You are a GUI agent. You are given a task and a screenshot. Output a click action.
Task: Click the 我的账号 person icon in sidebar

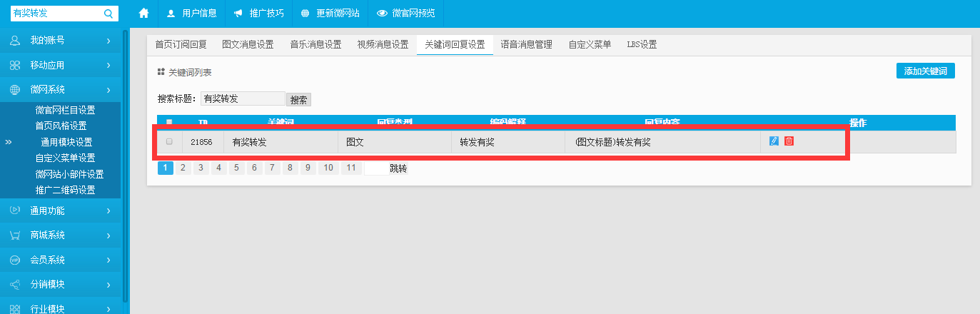[x=15, y=41]
